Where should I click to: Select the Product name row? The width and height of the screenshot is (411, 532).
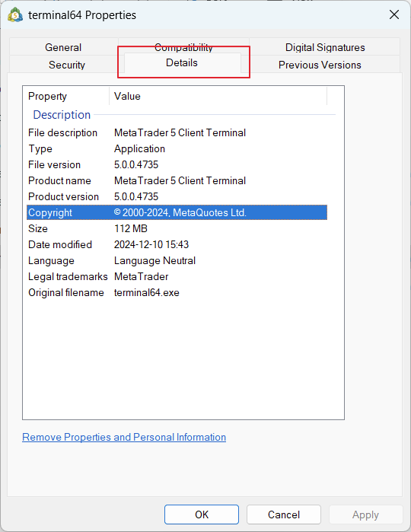point(177,180)
